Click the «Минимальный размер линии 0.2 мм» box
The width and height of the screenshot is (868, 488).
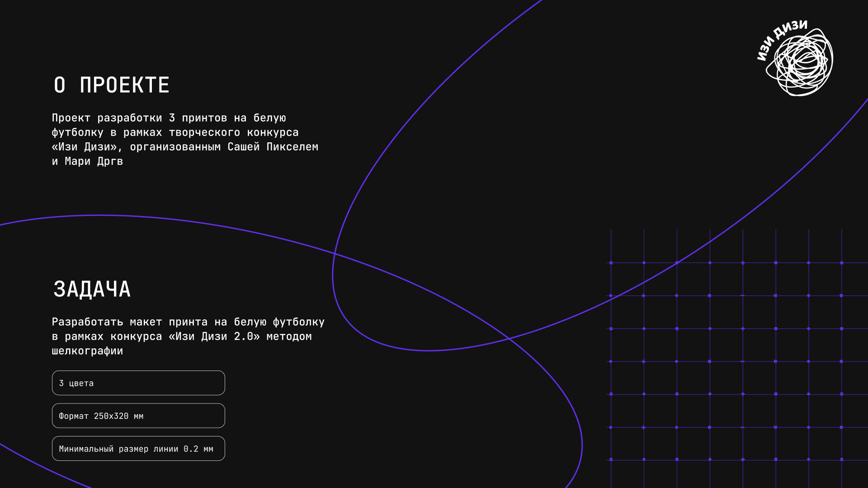[x=138, y=449]
